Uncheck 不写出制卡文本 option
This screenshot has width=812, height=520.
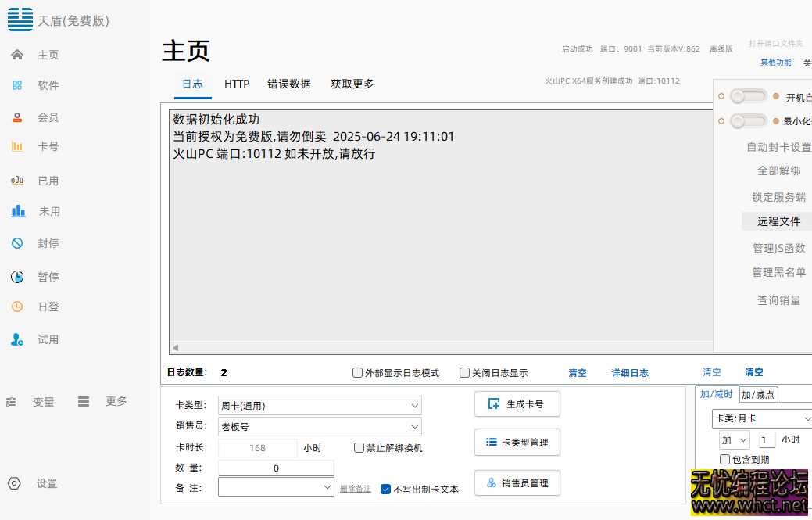(x=385, y=490)
